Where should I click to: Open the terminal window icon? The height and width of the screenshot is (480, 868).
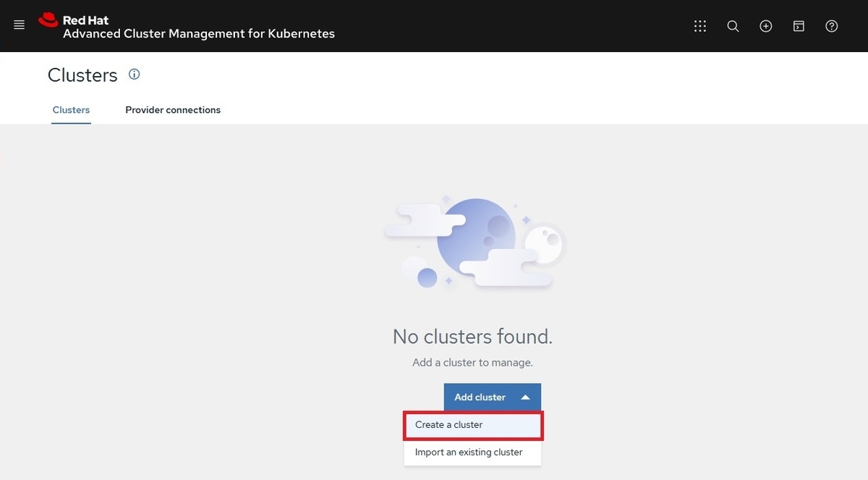coord(799,26)
